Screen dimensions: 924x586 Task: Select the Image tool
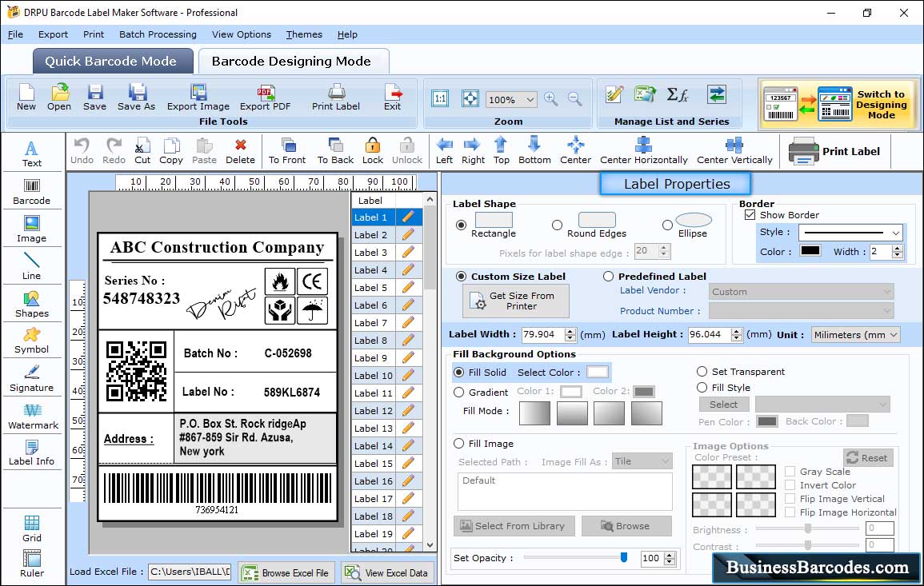(x=32, y=229)
